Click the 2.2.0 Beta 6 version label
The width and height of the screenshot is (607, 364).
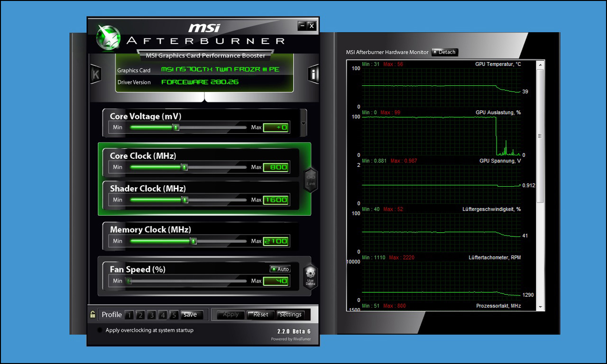(x=294, y=331)
